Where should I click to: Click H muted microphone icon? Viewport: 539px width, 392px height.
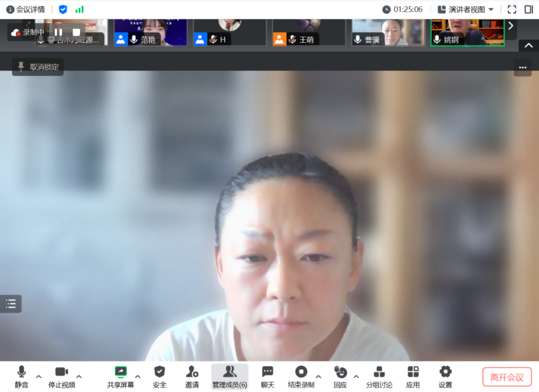click(x=213, y=39)
